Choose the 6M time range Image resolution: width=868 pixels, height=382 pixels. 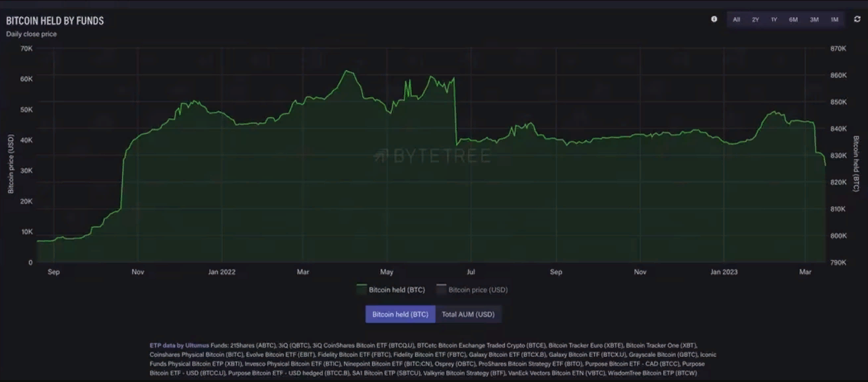coord(793,20)
